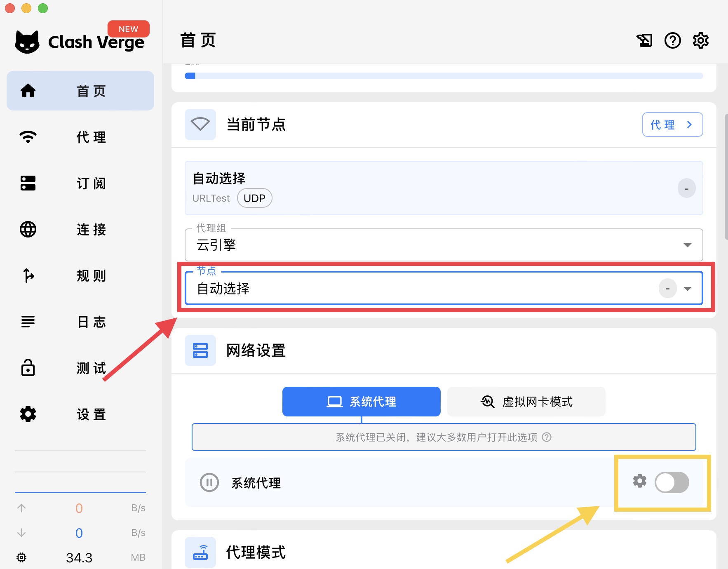Image resolution: width=728 pixels, height=569 pixels.
Task: Click the pause icon beside 系统代理
Action: [209, 482]
